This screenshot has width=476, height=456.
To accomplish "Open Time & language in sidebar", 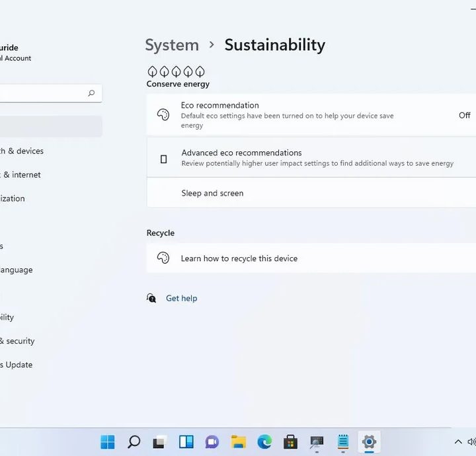I will coord(17,270).
